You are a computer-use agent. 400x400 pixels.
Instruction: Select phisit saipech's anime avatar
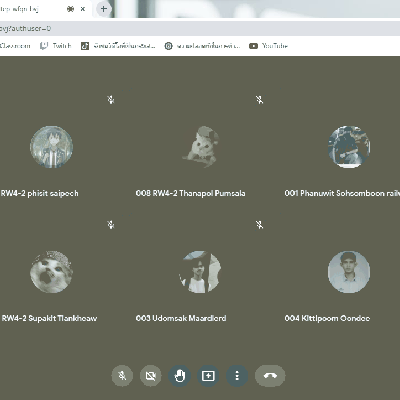click(x=51, y=147)
